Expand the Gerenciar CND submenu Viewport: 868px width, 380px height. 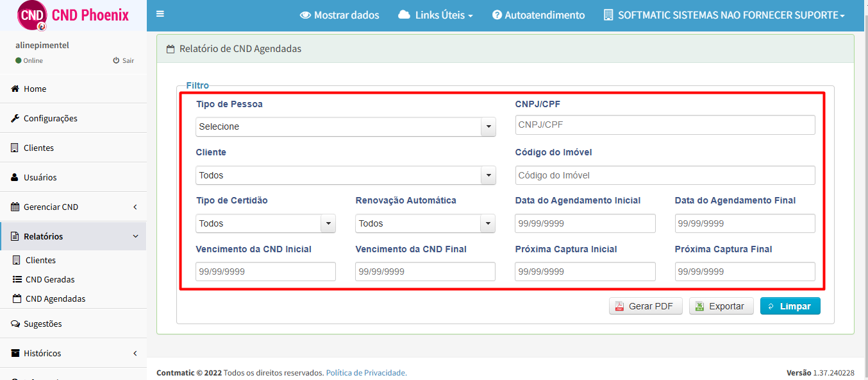coord(73,207)
